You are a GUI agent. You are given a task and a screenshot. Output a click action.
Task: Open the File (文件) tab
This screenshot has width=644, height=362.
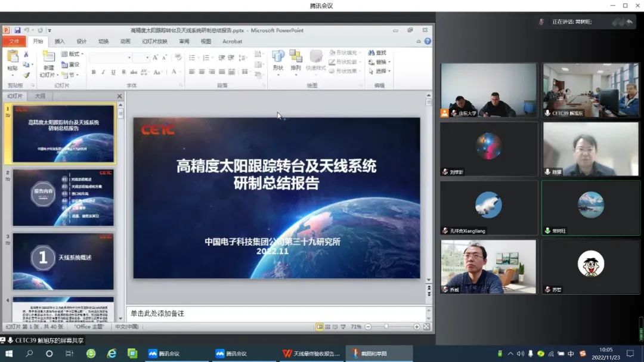(x=14, y=42)
